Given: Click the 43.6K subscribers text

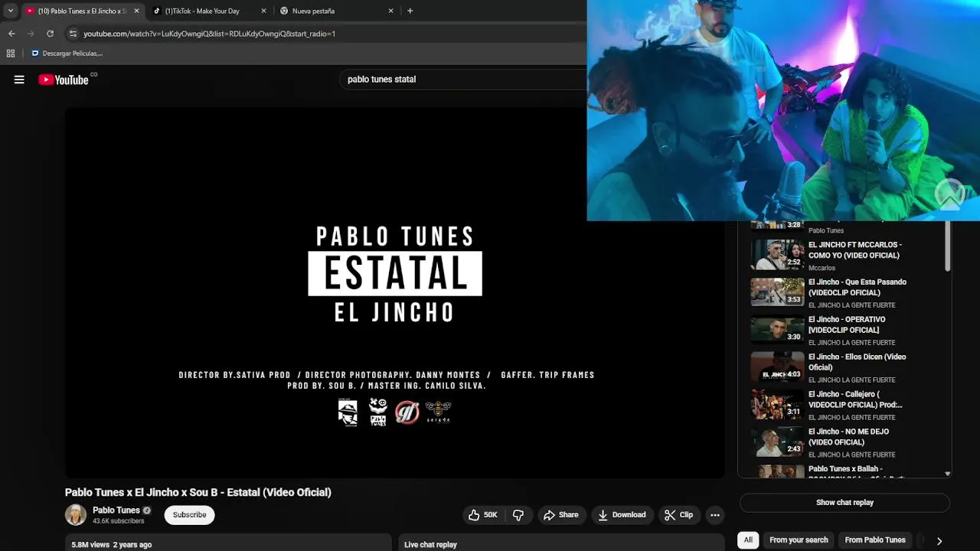Looking at the screenshot, I should (x=118, y=521).
